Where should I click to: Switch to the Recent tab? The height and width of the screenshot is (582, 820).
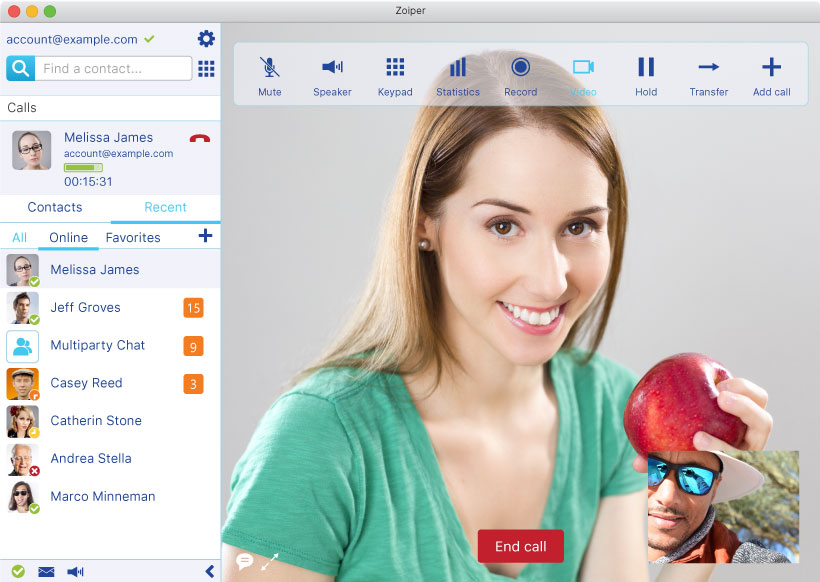(165, 207)
